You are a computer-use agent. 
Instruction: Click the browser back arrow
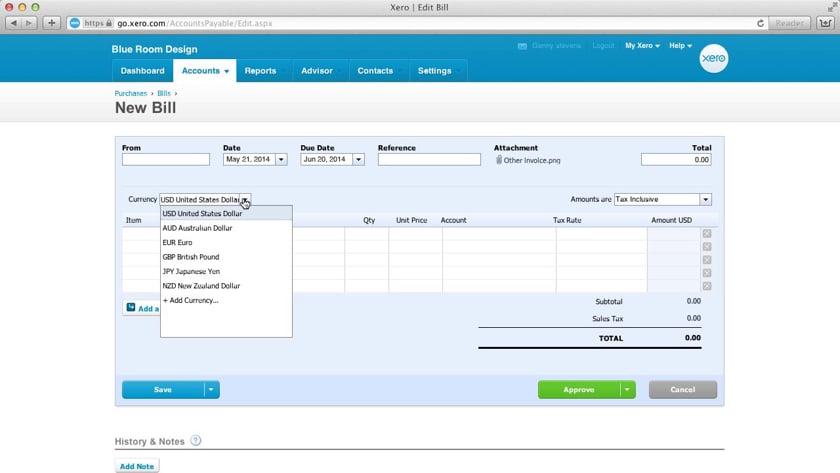pos(14,23)
